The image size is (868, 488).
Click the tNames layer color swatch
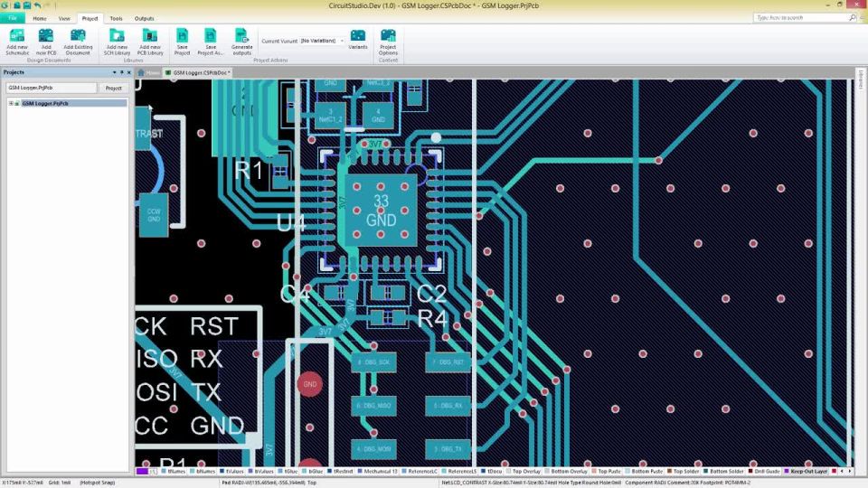click(x=164, y=472)
